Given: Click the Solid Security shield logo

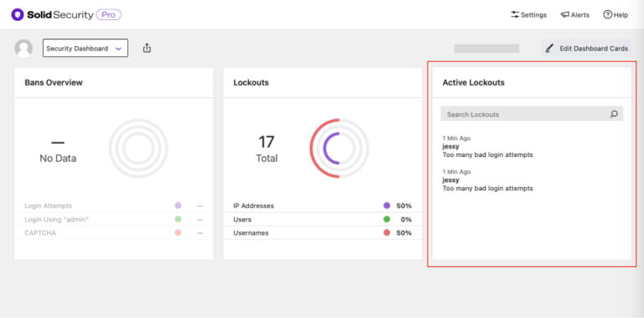Looking at the screenshot, I should point(18,15).
